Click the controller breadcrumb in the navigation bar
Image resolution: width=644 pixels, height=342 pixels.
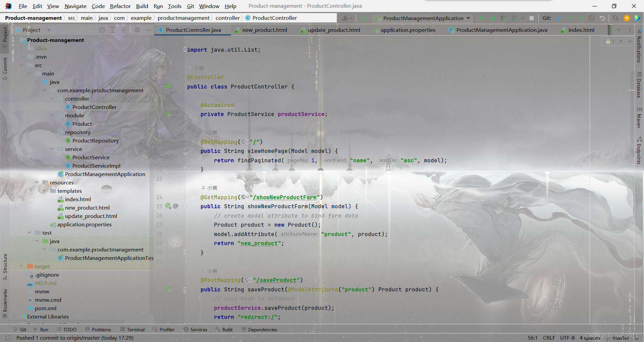point(228,18)
